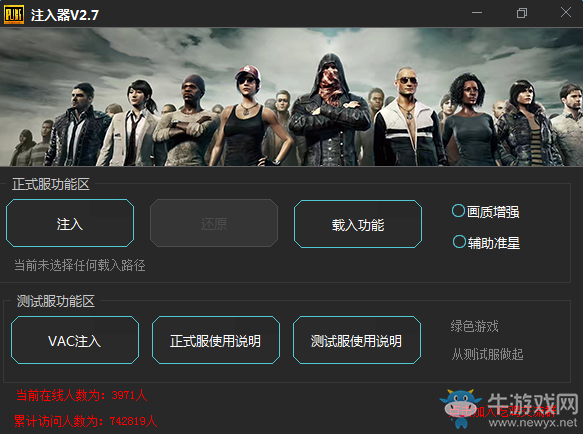Image resolution: width=583 pixels, height=434 pixels.
Task: Close the 注入器V2.7 window
Action: [566, 12]
